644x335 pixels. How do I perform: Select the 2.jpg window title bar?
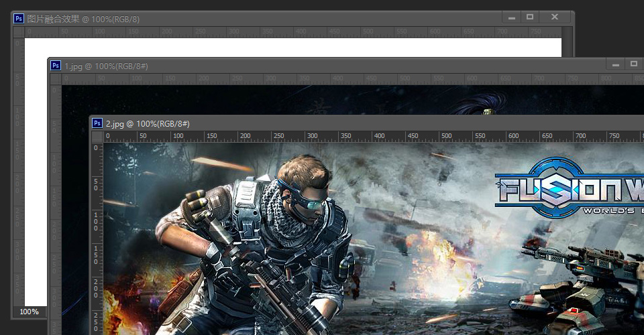click(x=367, y=123)
